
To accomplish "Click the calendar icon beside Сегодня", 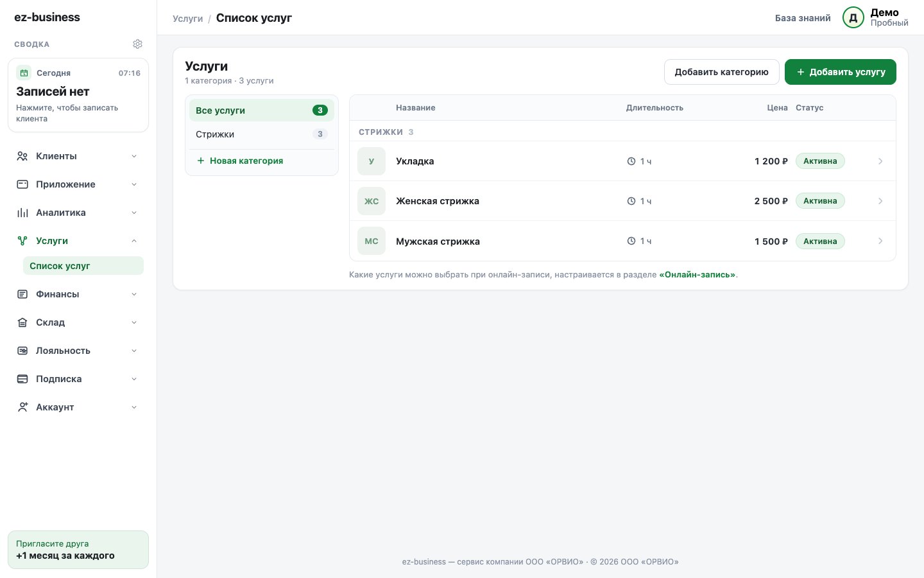I will (24, 73).
